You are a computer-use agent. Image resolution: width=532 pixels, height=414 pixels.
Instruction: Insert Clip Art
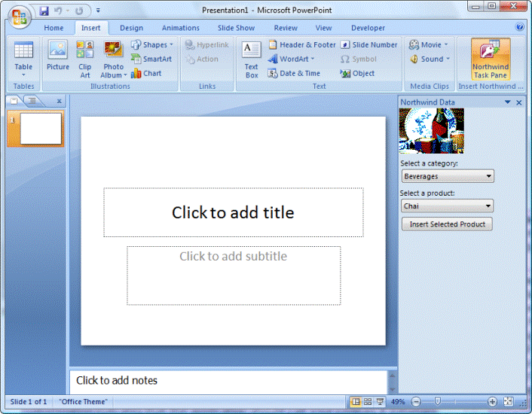(x=85, y=59)
